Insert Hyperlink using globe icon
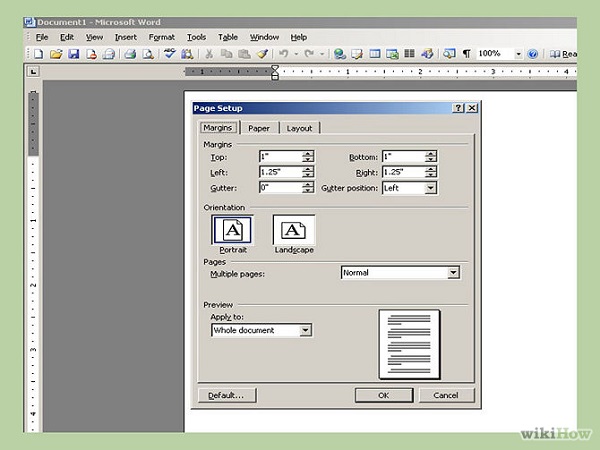 [339, 54]
